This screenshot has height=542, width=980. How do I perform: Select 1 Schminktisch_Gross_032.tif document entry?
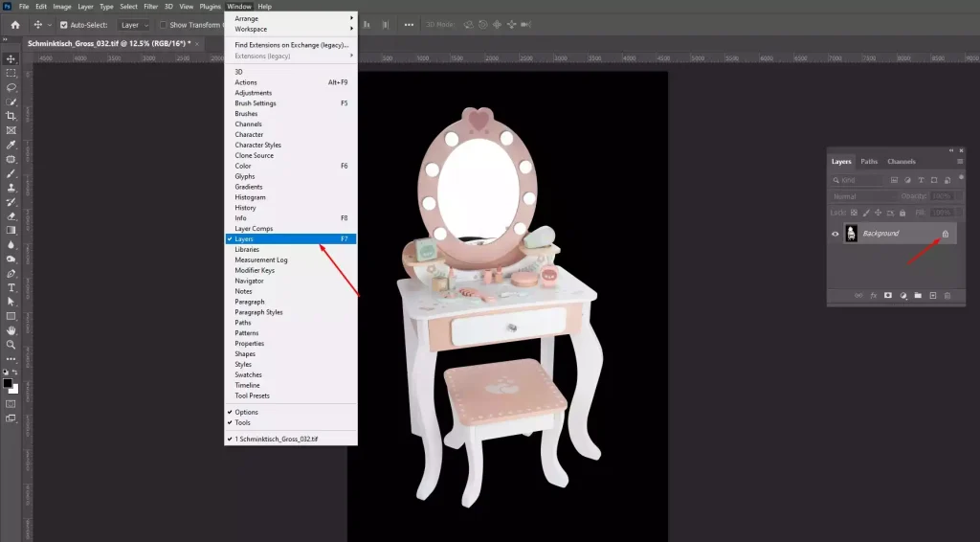click(x=291, y=439)
